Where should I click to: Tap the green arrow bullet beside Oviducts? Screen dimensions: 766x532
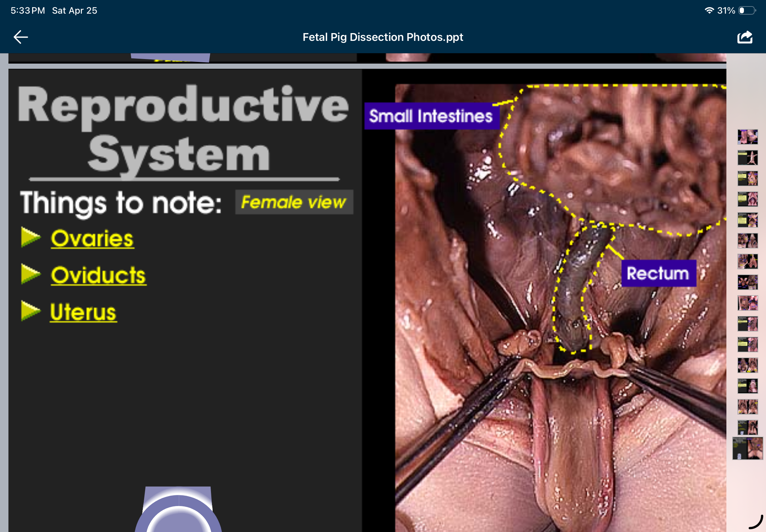tap(30, 274)
